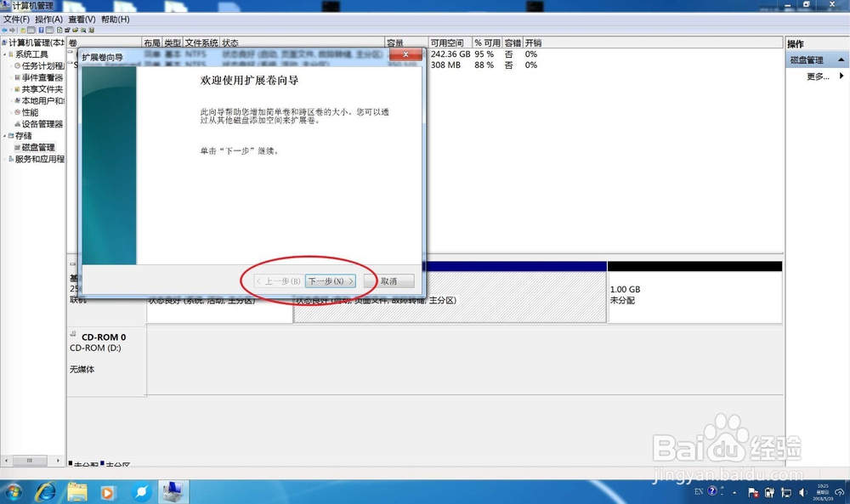Click the blue Help question-mark toolbar icon

(x=41, y=30)
